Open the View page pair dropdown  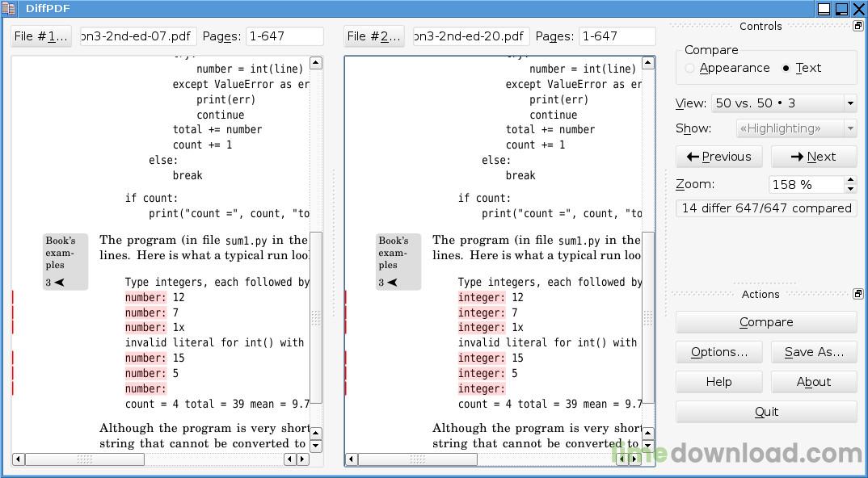784,103
